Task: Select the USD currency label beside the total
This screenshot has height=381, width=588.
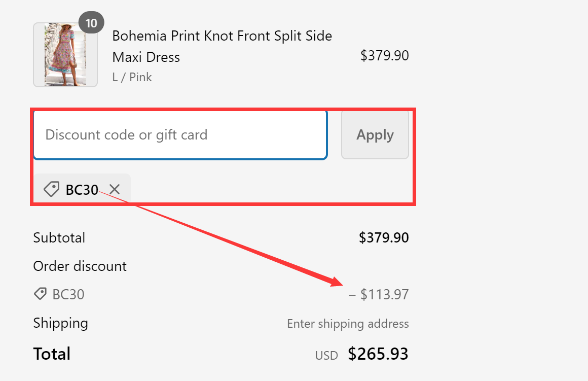Action: pyautogui.click(x=326, y=355)
